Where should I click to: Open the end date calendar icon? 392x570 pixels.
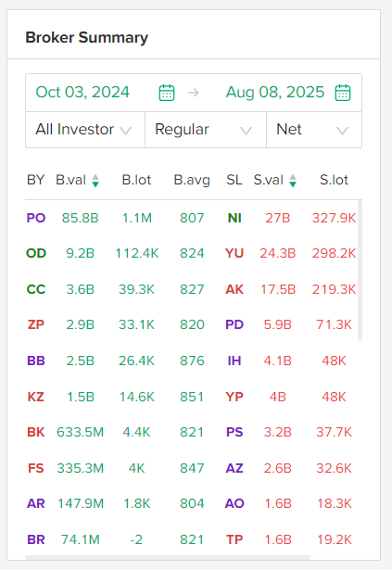[343, 93]
